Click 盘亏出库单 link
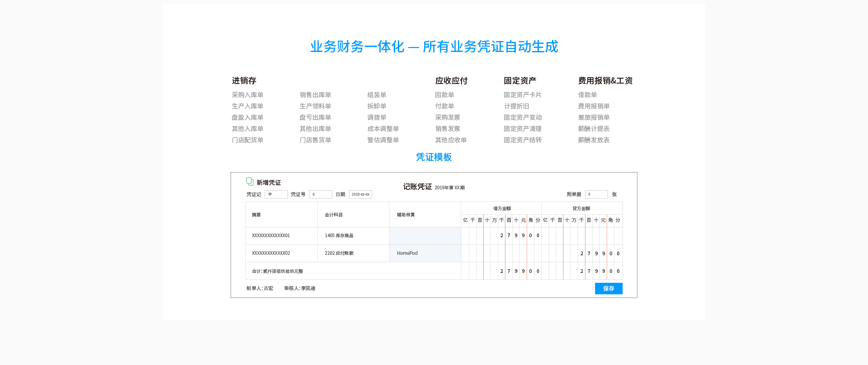 [315, 117]
